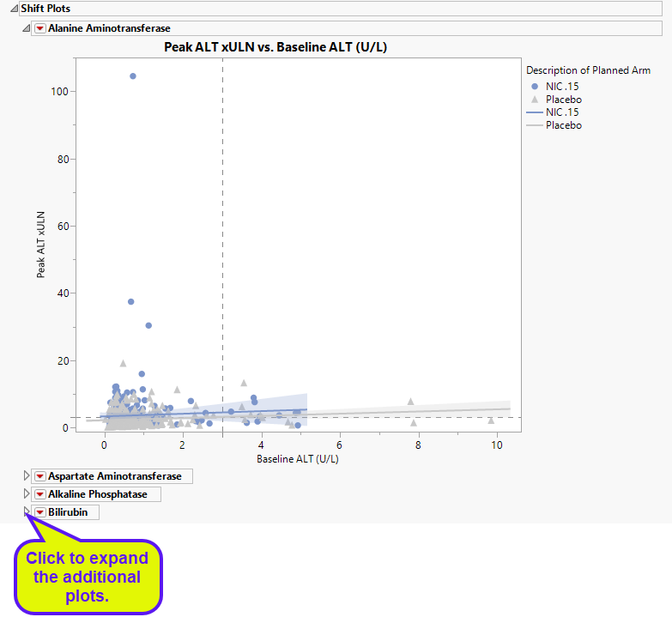This screenshot has width=672, height=617.
Task: Click the Placebo gray line legend entry
Action: (x=554, y=125)
